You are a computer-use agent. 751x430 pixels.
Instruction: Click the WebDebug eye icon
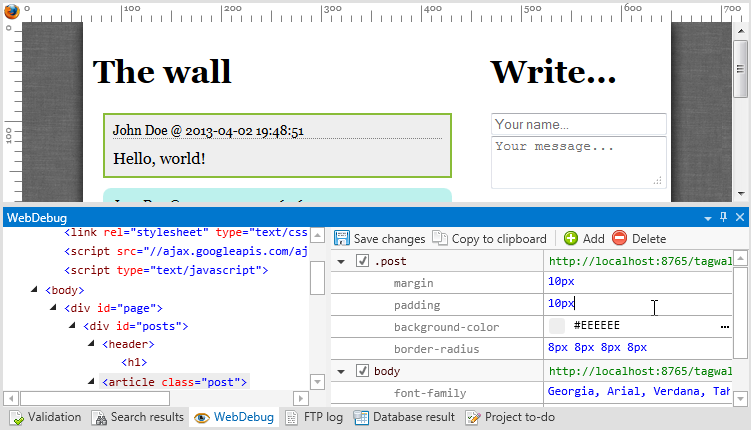(x=202, y=418)
